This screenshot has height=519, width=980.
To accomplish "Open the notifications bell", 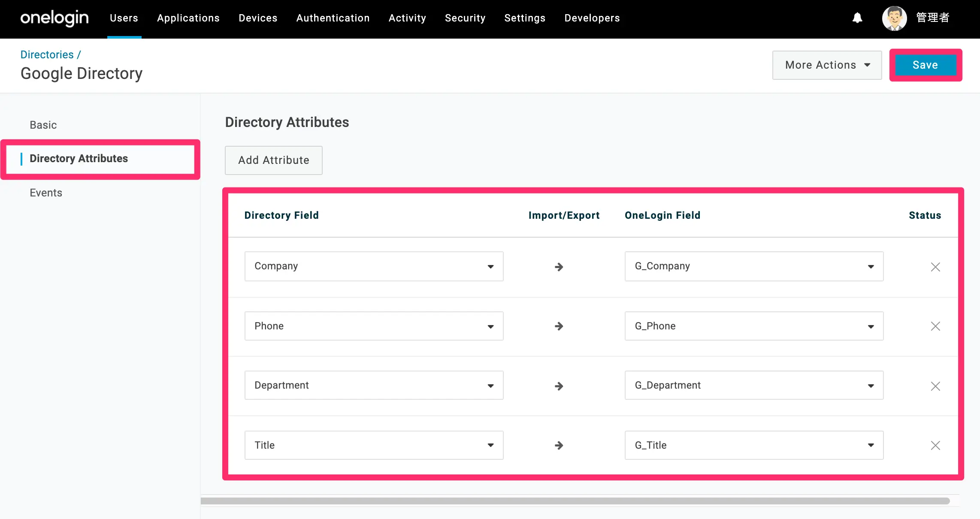I will pyautogui.click(x=857, y=18).
